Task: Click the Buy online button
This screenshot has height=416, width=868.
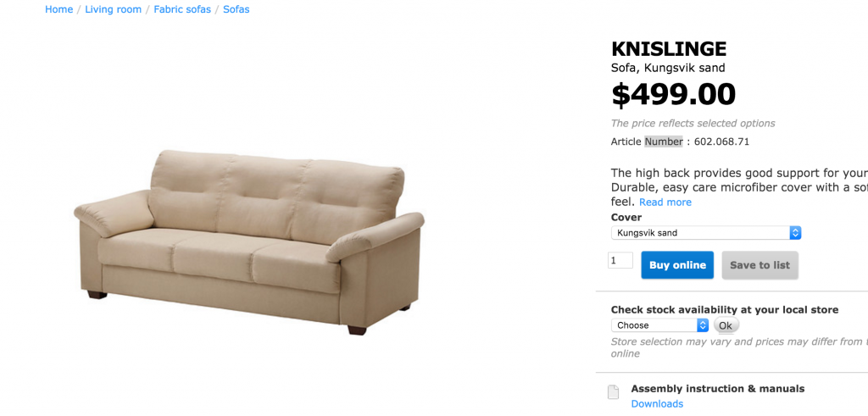Action: pyautogui.click(x=677, y=265)
